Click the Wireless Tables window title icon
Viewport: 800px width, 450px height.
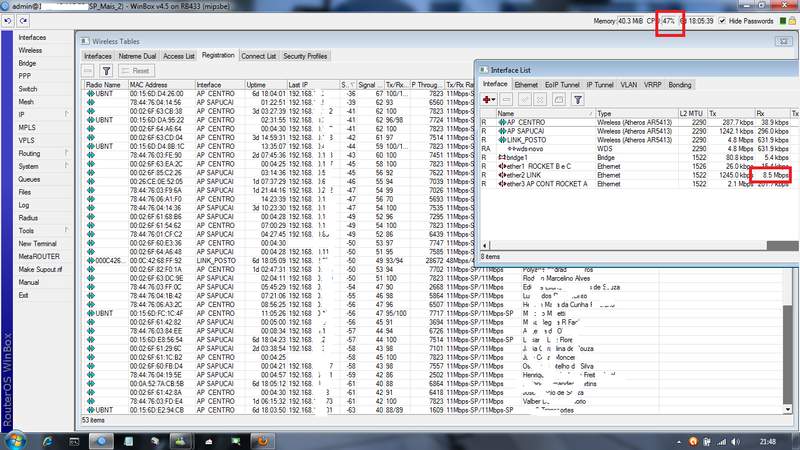click(85, 41)
